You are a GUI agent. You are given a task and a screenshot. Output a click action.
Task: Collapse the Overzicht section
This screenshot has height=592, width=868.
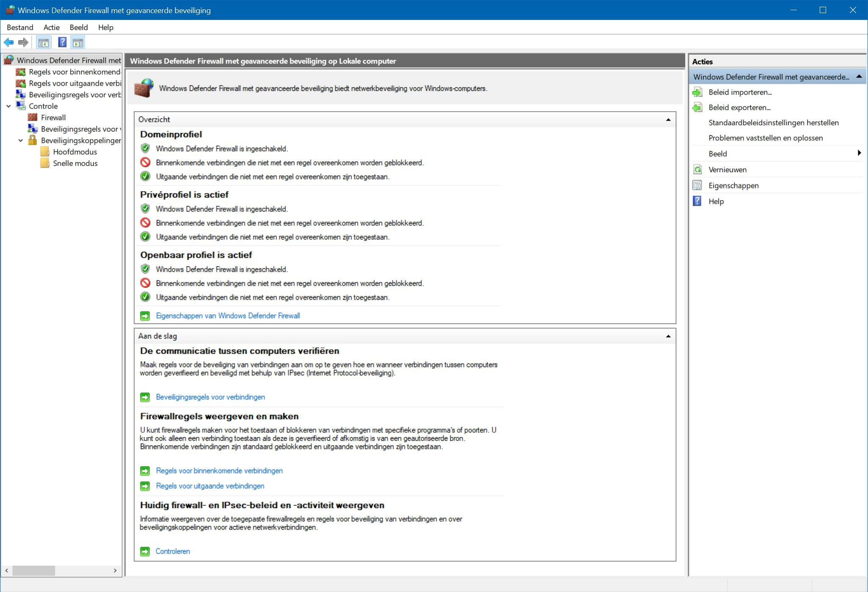[668, 120]
